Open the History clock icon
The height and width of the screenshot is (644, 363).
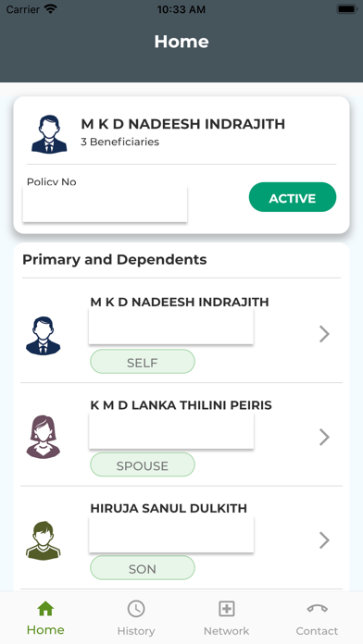[x=136, y=609]
